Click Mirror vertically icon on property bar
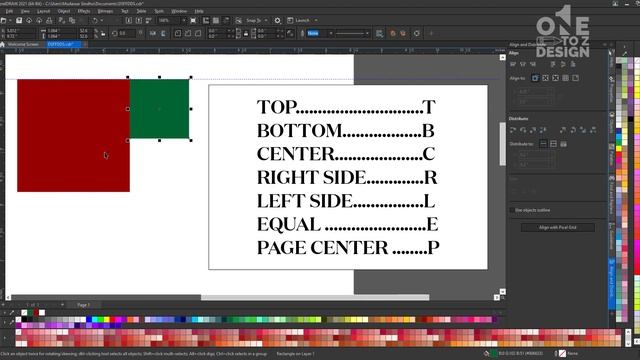 click(x=163, y=33)
